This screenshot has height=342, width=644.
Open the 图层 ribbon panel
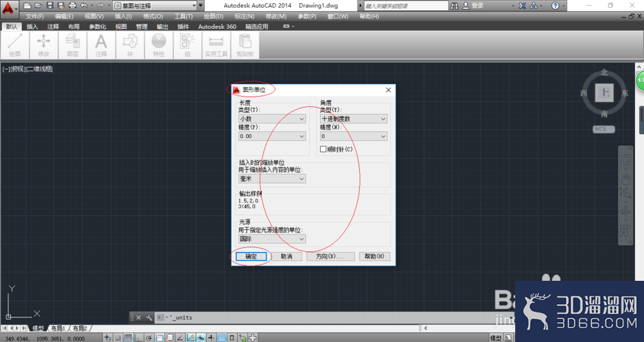[72, 45]
